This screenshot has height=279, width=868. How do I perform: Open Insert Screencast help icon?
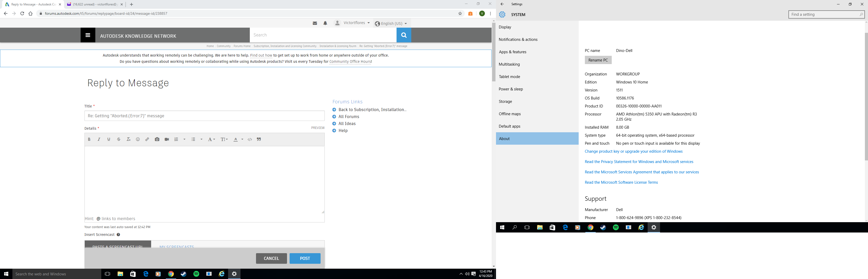118,235
